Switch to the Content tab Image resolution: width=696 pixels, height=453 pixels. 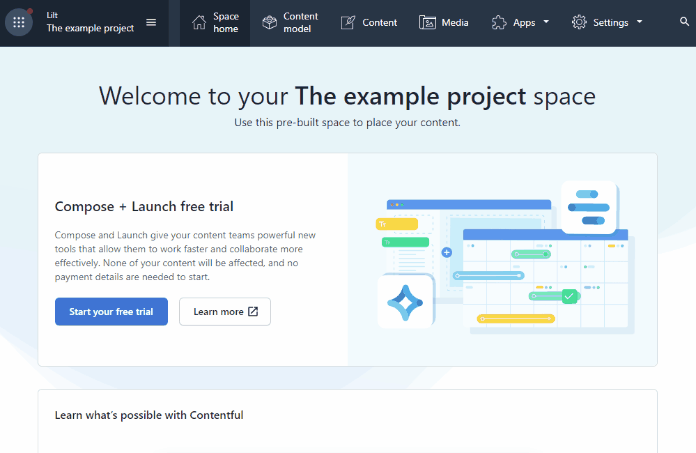point(368,23)
